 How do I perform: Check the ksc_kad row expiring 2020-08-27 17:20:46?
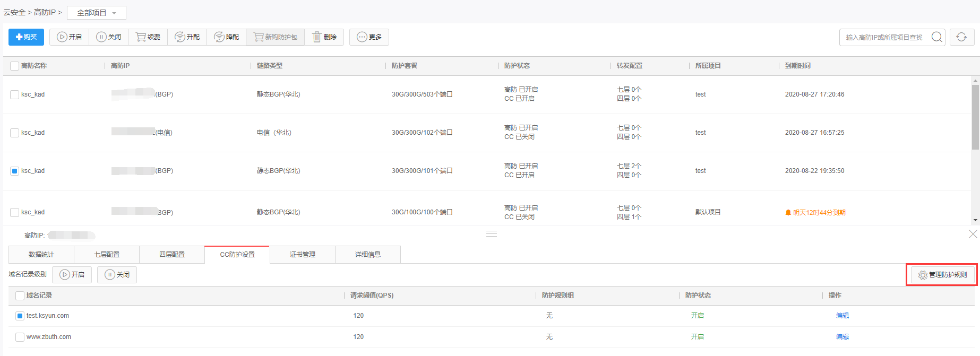[x=15, y=94]
